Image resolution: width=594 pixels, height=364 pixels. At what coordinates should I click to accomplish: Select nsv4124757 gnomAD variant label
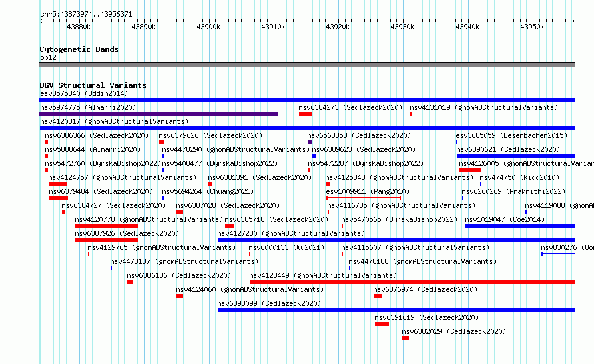click(122, 177)
